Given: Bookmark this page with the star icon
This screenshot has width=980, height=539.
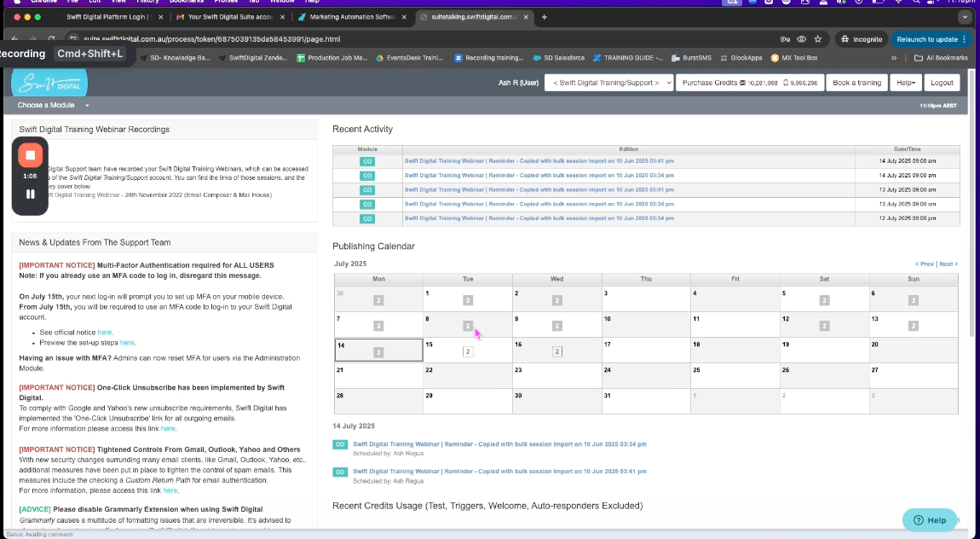Looking at the screenshot, I should 817,39.
